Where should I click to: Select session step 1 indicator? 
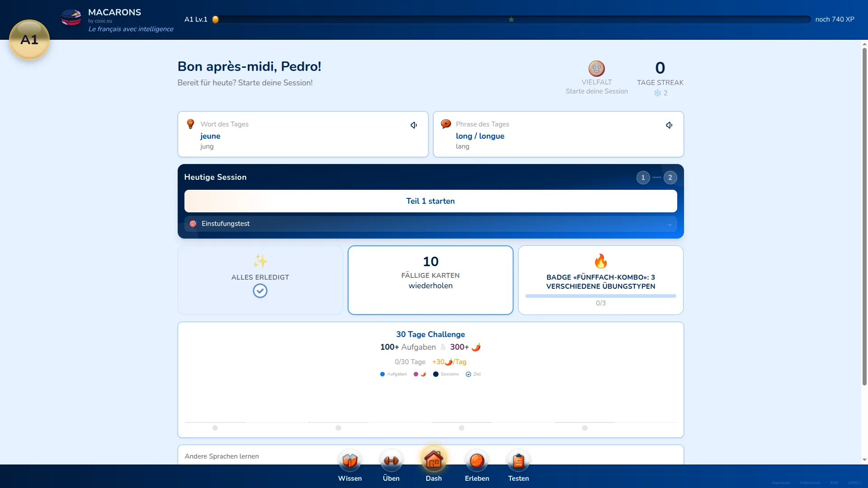coord(643,178)
